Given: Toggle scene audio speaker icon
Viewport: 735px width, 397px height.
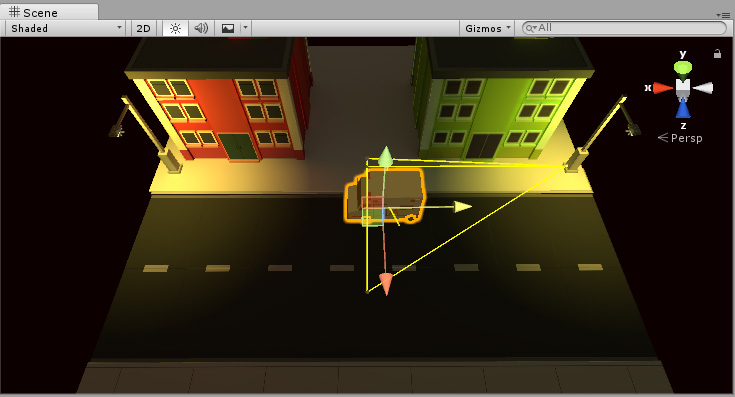Looking at the screenshot, I should [201, 28].
